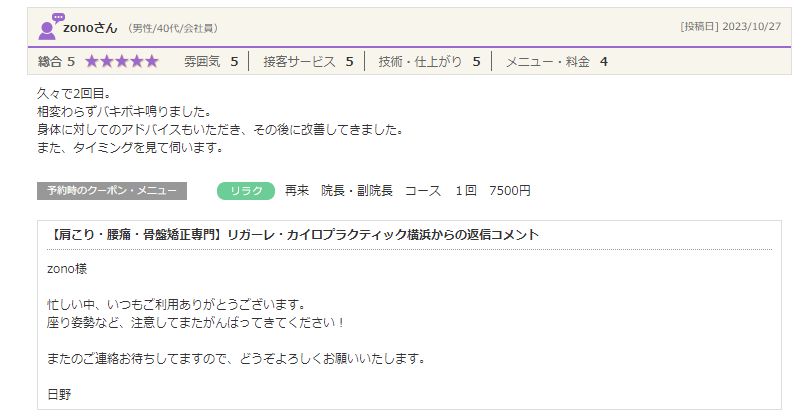Click the line starting 身体に対してのアドバイス
Screen dimensions: 808x419
click(x=221, y=129)
